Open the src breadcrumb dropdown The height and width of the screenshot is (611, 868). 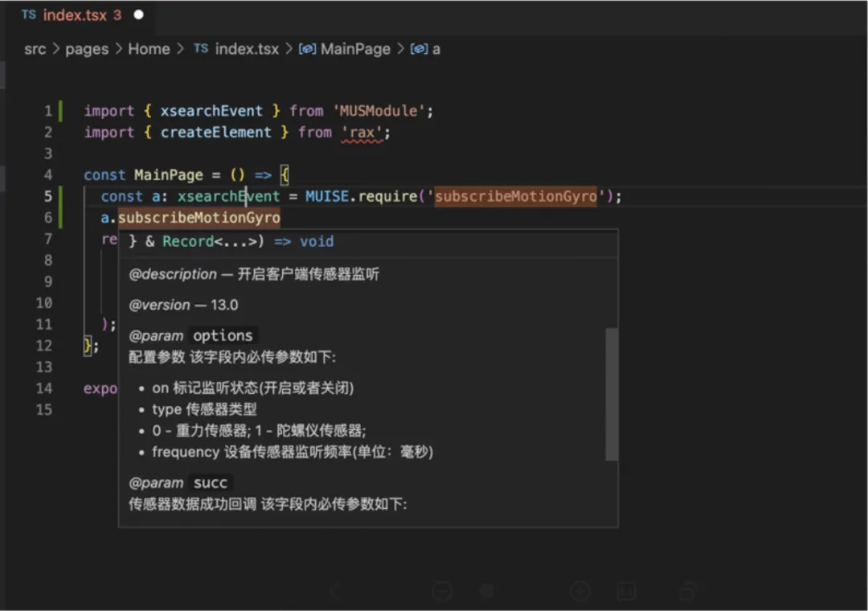pos(35,49)
